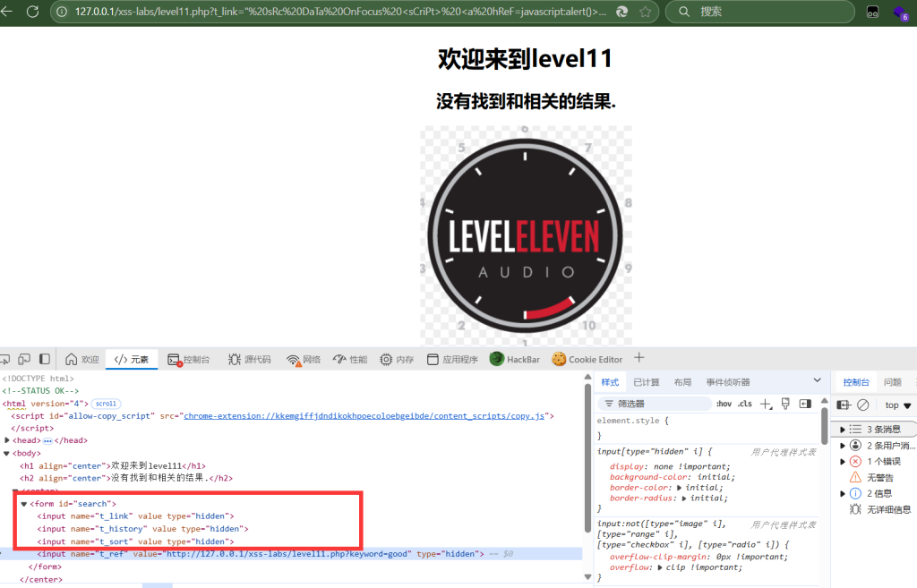This screenshot has height=588, width=917.
Task: Switch to the 已计算 computed tab
Action: pos(647,382)
